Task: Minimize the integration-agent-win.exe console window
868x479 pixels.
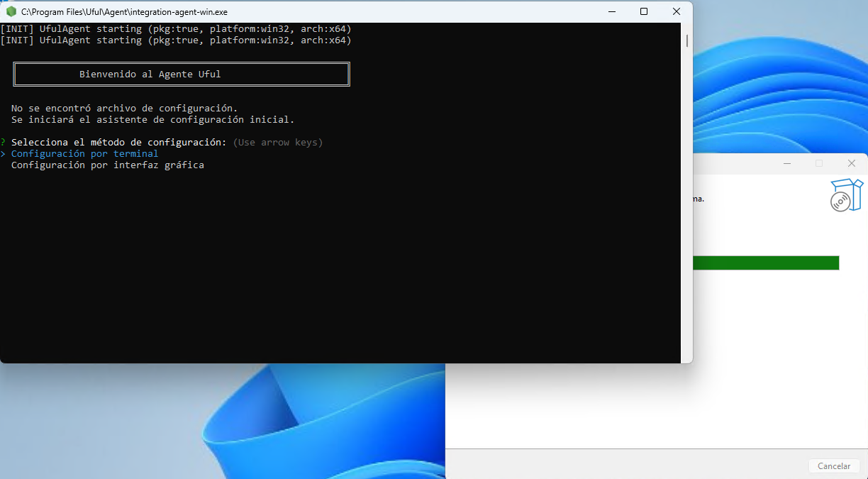Action: tap(611, 11)
